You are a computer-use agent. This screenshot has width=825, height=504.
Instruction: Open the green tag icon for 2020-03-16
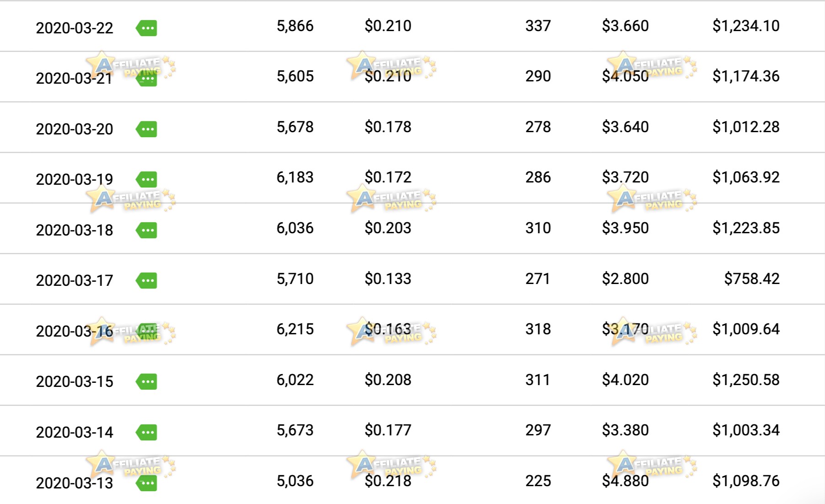[147, 331]
